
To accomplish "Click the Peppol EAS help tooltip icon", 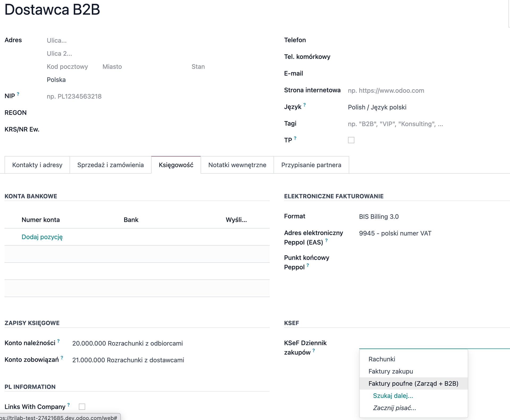I will [x=326, y=240].
